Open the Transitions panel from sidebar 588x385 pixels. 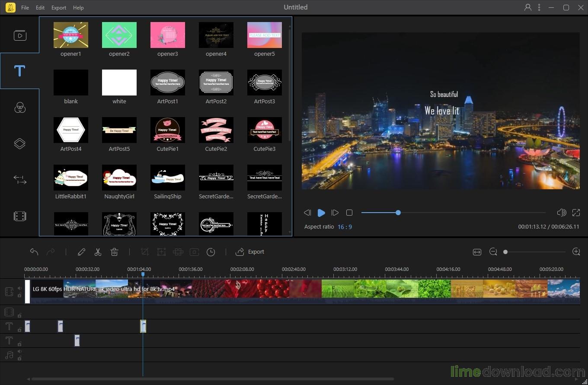tap(19, 180)
